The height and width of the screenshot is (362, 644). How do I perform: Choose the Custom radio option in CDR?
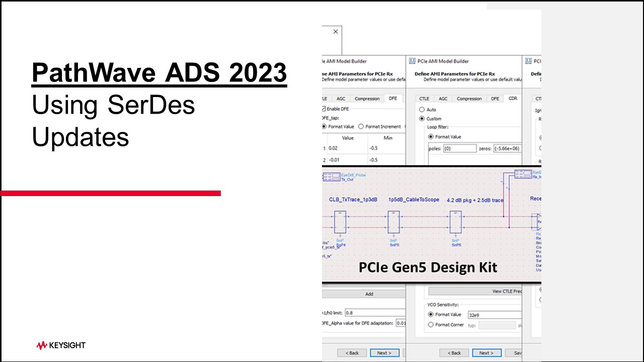coord(422,119)
